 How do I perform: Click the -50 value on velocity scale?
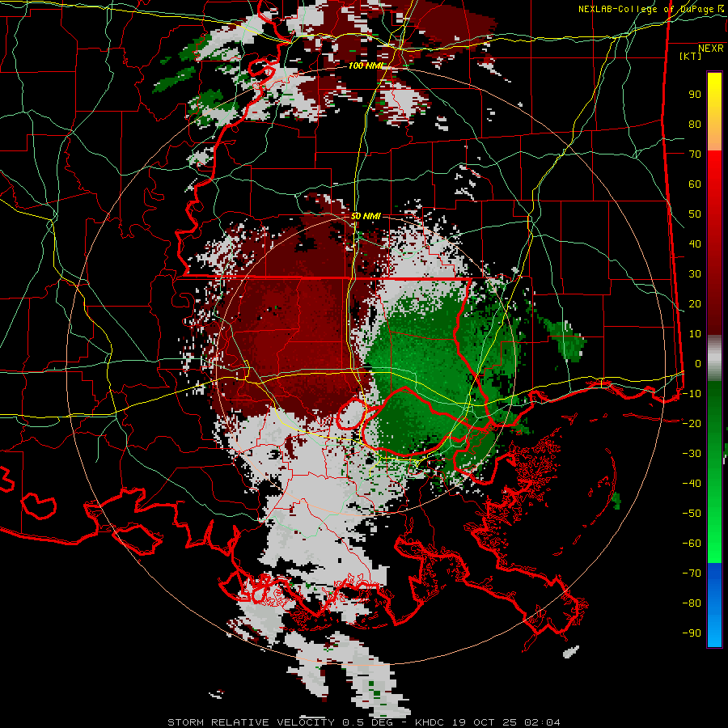click(x=692, y=514)
